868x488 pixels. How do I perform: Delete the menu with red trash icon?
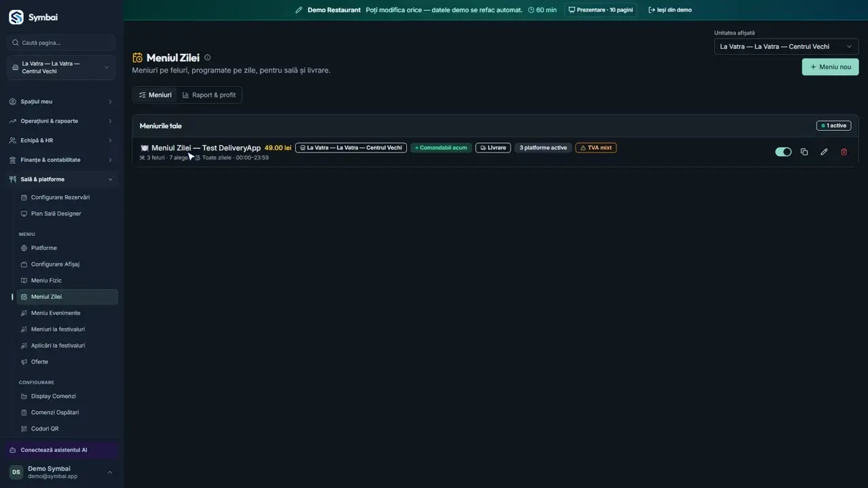click(x=844, y=152)
